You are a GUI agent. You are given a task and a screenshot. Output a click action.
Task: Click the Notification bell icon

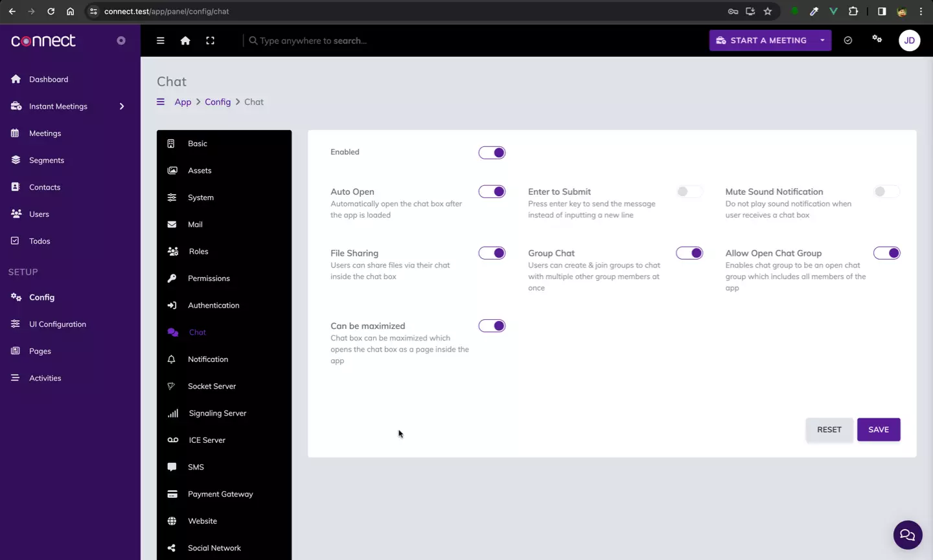click(172, 359)
